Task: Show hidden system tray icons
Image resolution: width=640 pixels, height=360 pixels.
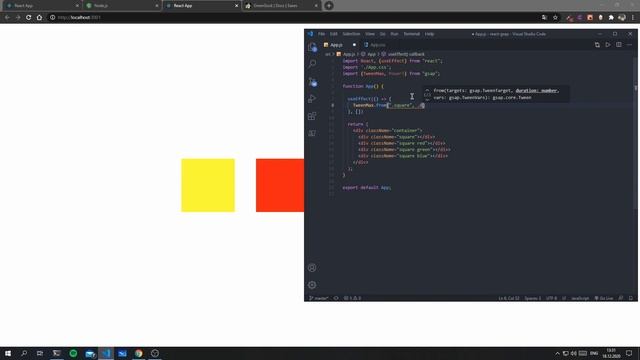Action: (557, 353)
